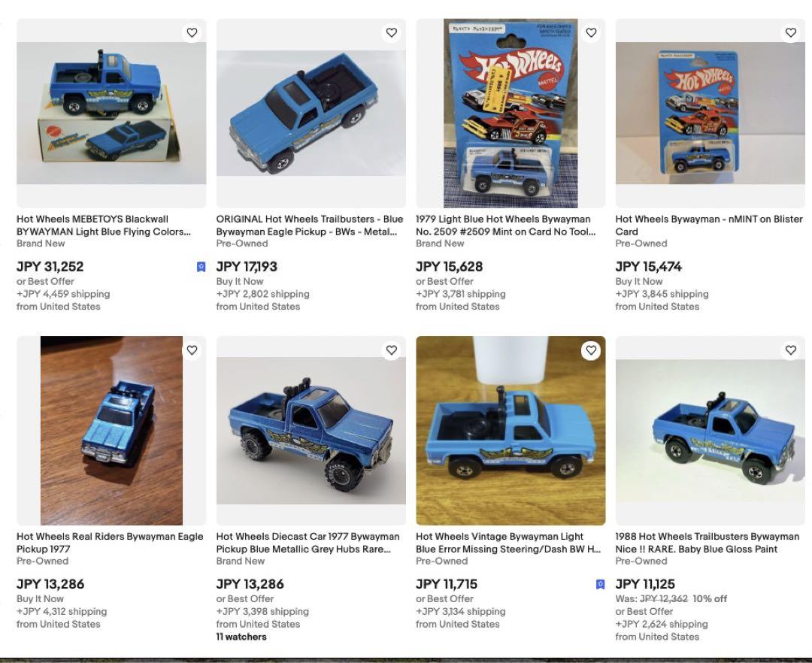Click blue badge icon beside JPY 11,715 listing
The width and height of the screenshot is (812, 663).
coord(600,584)
